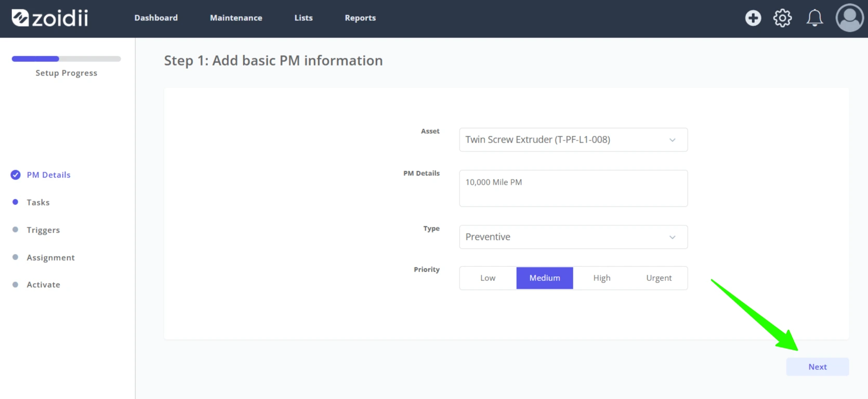Set priority to Medium
Viewport: 868px width, 399px height.
(x=545, y=278)
